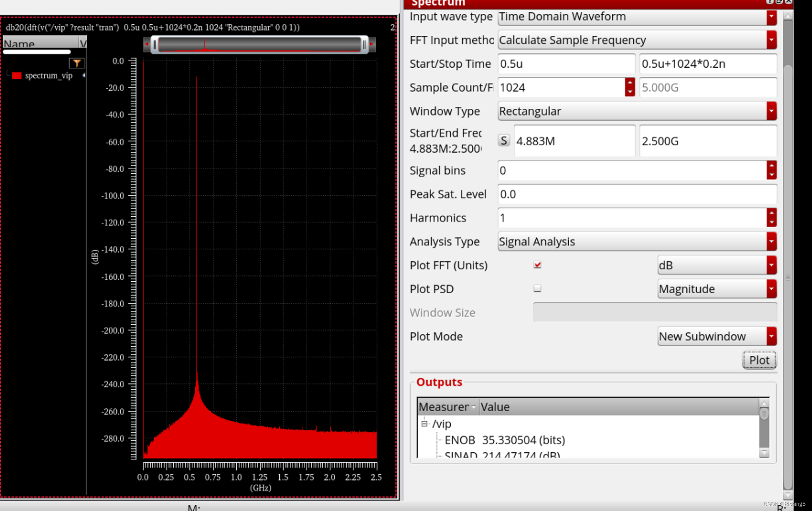
Task: Click the Signal bins field
Action: (632, 170)
